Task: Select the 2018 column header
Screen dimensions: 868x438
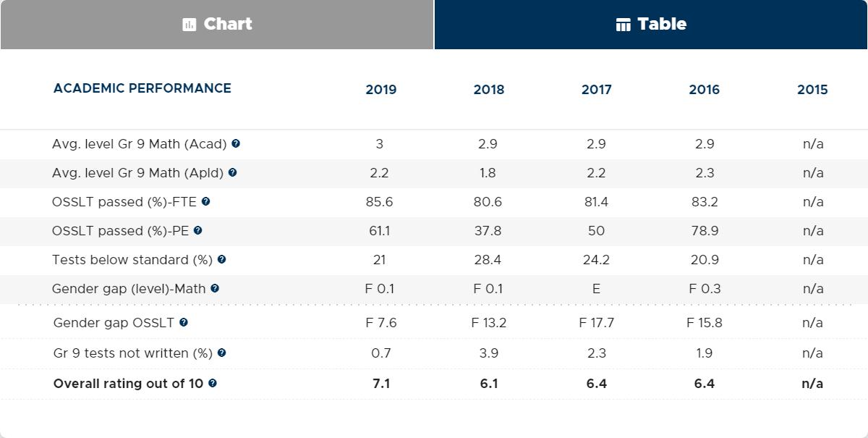Action: pos(489,90)
